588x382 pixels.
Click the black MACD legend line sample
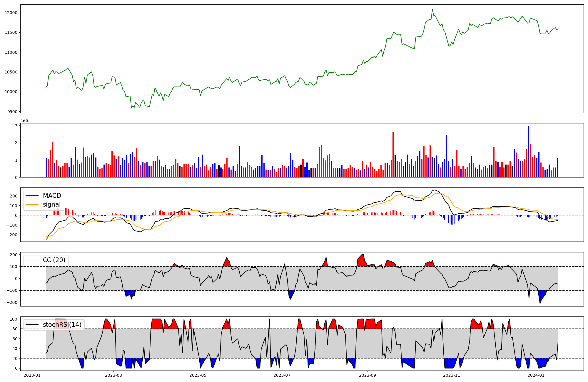pos(32,196)
